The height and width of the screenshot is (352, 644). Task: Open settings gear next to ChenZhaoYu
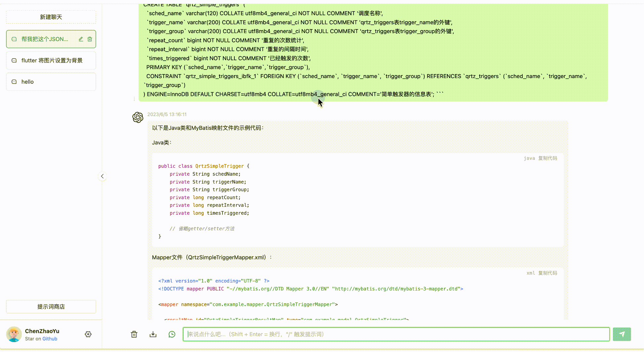coord(88,334)
